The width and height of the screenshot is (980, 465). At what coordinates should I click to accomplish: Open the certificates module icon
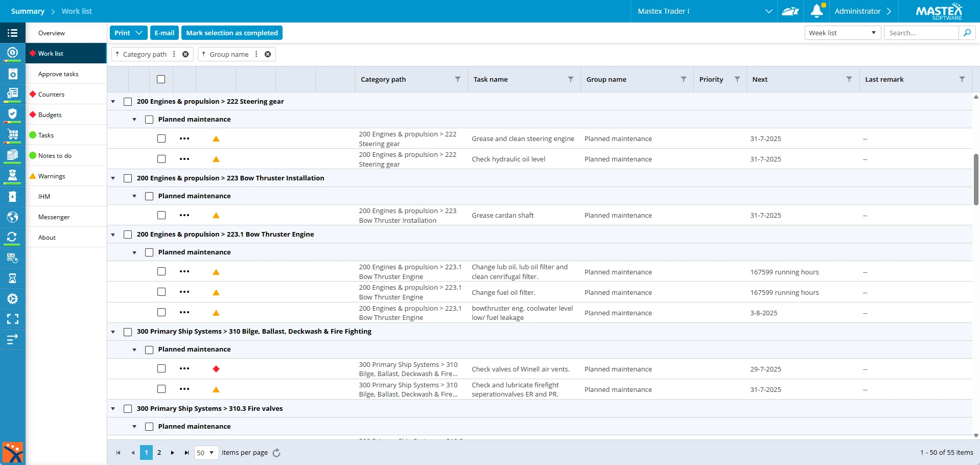[x=13, y=94]
